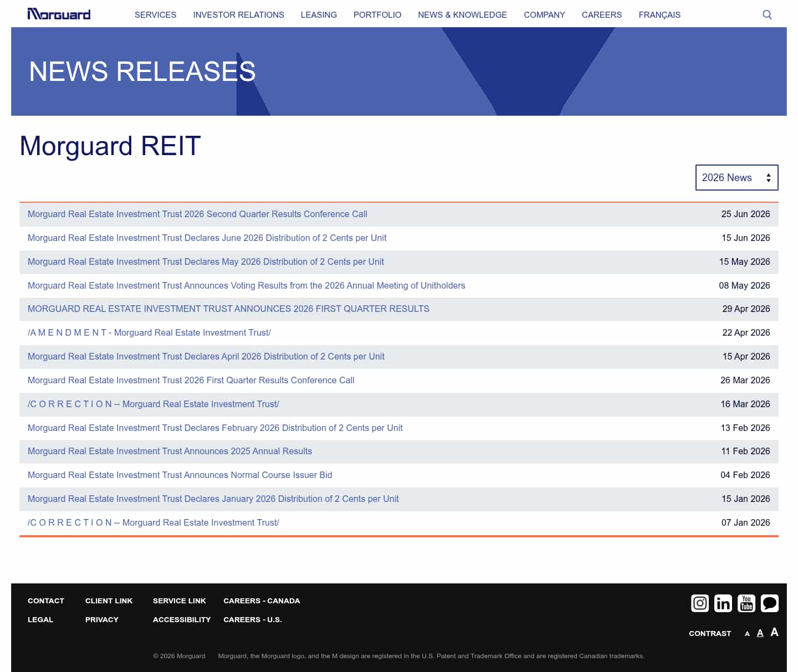The height and width of the screenshot is (672, 798).
Task: Open the COMPANY menu
Action: point(544,14)
